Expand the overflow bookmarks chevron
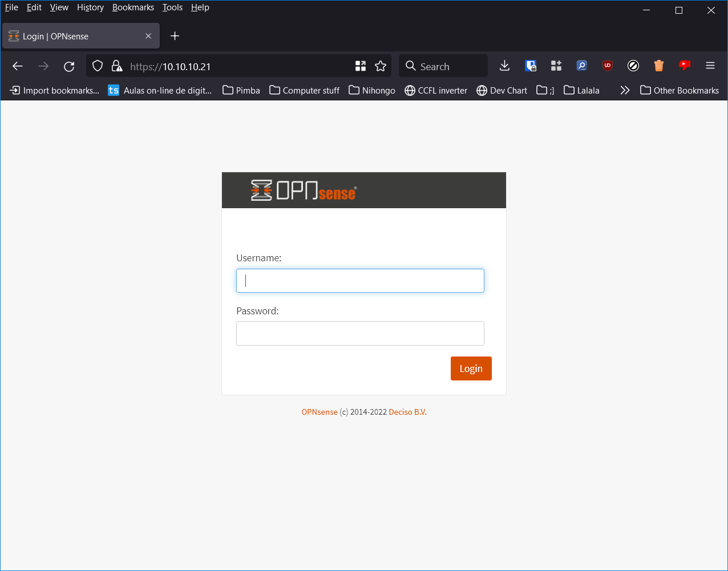 tap(625, 90)
